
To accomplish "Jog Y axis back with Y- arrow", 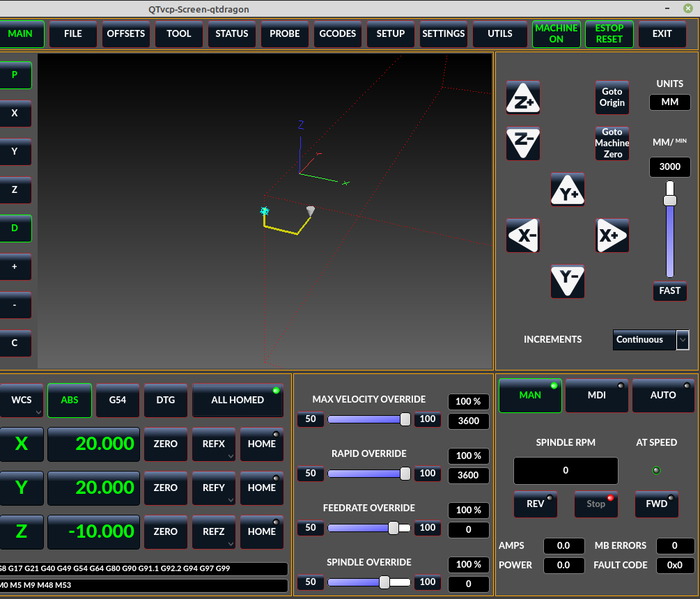I will point(568,281).
